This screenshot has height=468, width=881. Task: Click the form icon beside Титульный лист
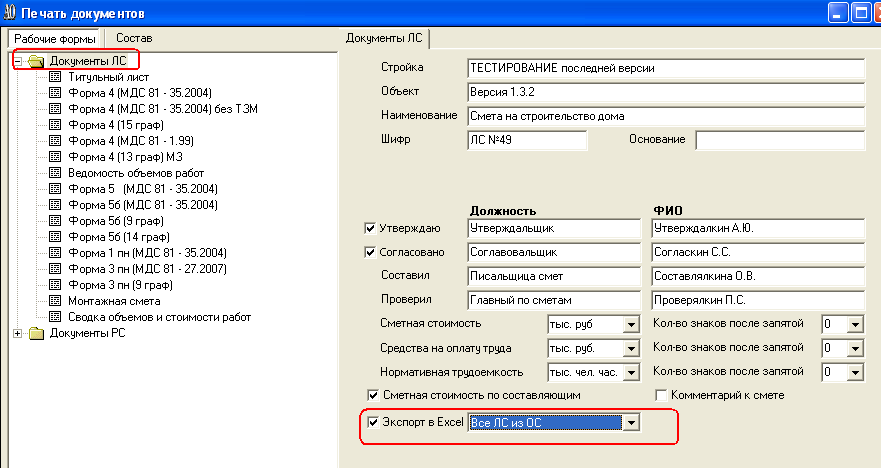pyautogui.click(x=55, y=76)
